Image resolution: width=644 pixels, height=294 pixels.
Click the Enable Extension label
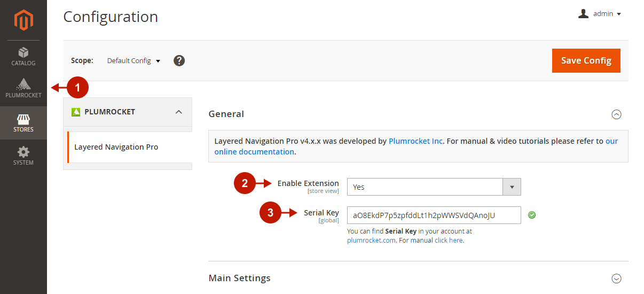[308, 183]
